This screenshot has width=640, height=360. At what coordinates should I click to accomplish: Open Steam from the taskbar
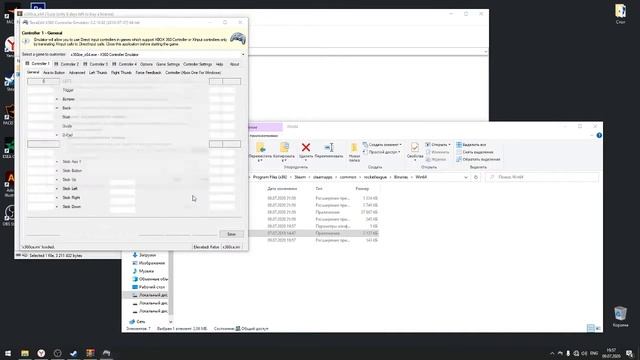[73, 353]
